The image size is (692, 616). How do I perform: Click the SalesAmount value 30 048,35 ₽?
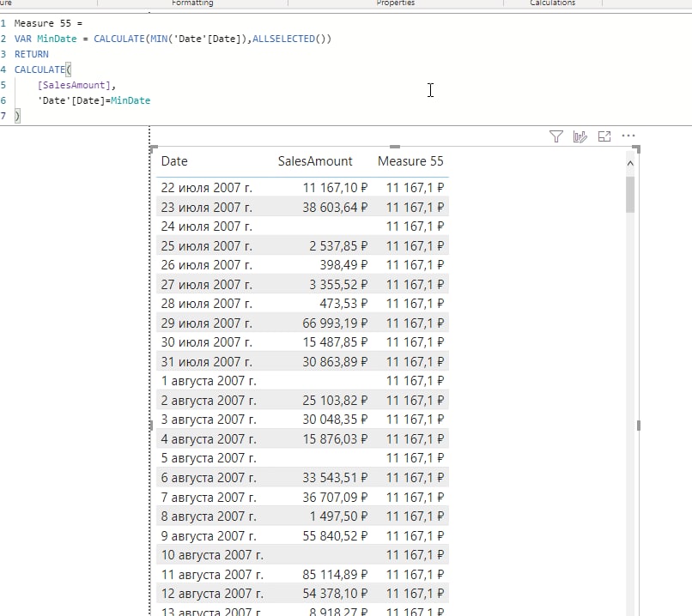[x=335, y=420]
